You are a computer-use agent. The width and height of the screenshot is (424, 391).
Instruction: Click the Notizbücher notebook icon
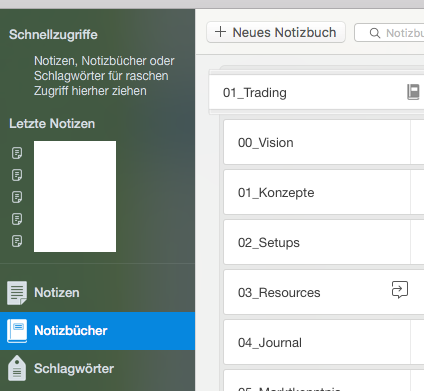click(x=17, y=331)
